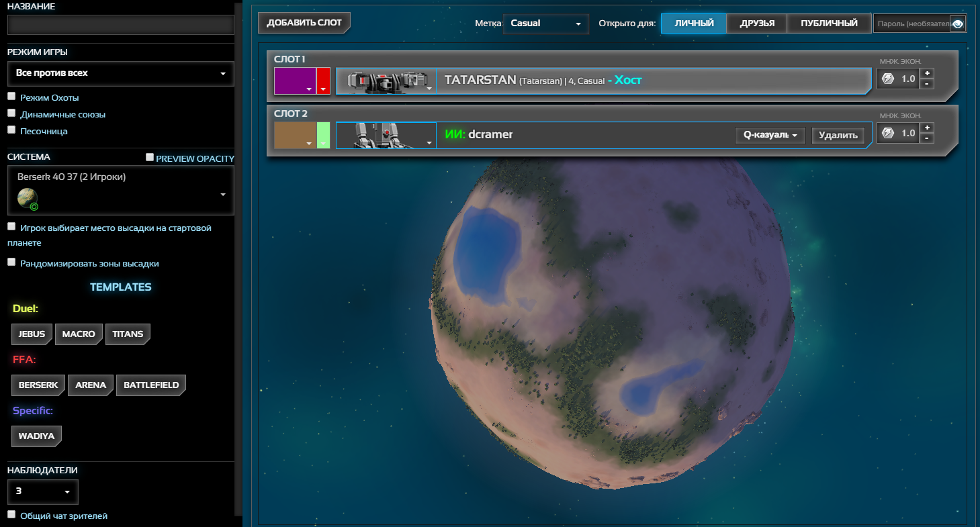Click the Slot 1 multiplier value 1.0
This screenshot has height=527, width=980.
point(908,79)
